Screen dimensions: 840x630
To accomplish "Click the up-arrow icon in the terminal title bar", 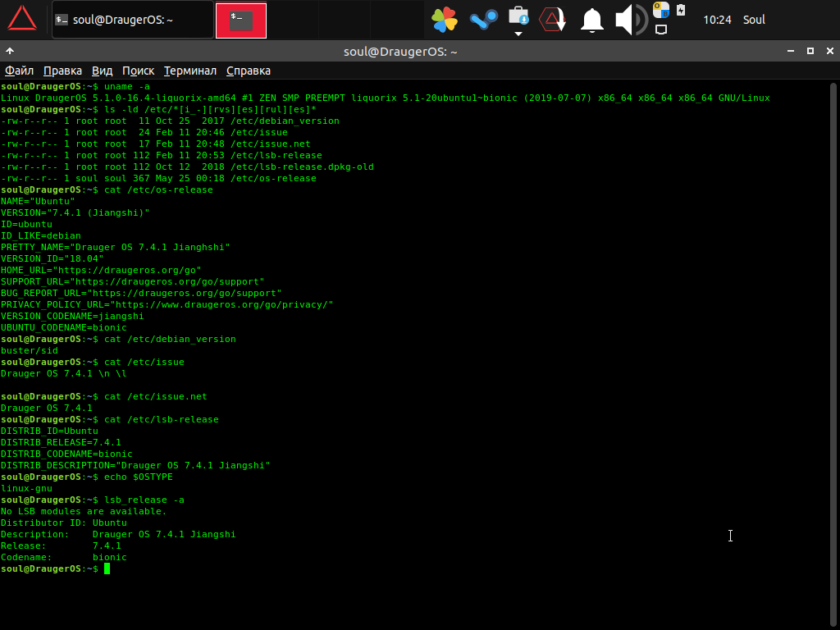I will 10,51.
